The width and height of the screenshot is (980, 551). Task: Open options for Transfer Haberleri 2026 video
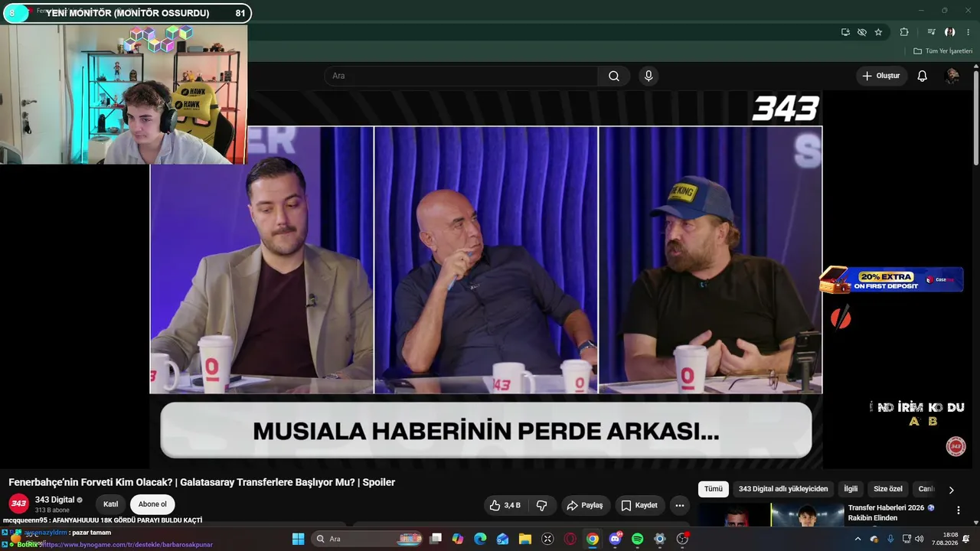[x=958, y=510]
